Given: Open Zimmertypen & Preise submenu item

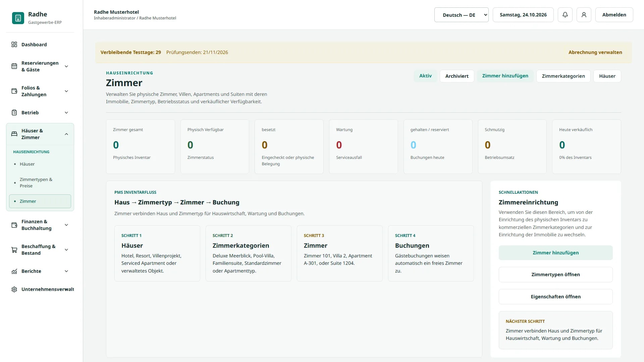Looking at the screenshot, I should 40,183.
